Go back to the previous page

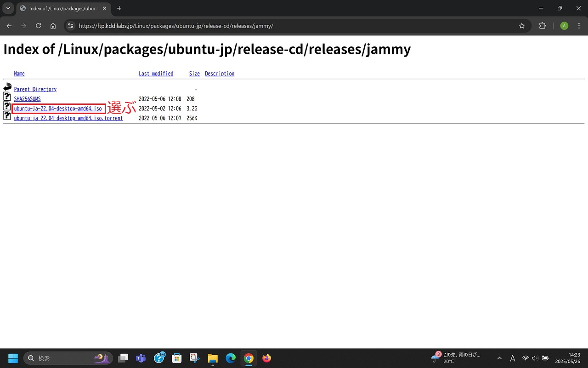coord(9,26)
